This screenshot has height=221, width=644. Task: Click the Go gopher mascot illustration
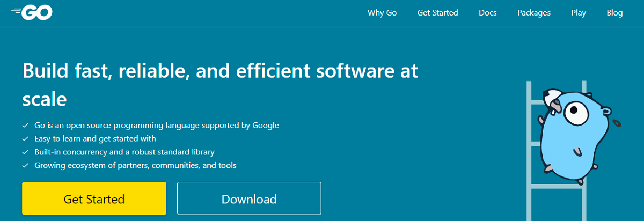click(574, 134)
